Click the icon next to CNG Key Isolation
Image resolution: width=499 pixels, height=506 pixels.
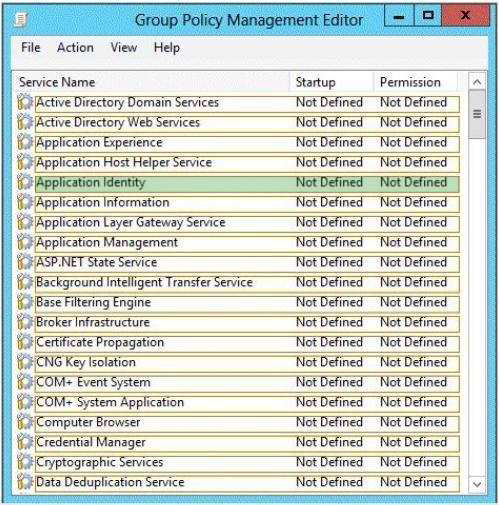(25, 362)
